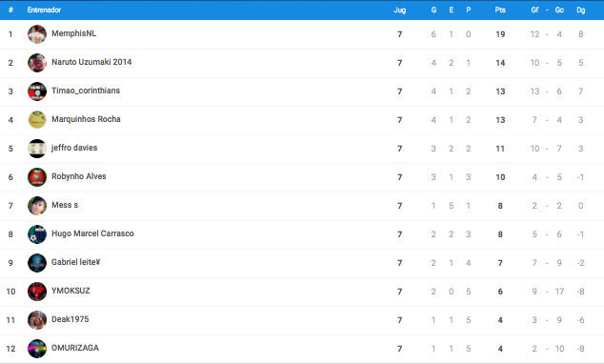This screenshot has height=364, width=604.
Task: Click the Dg column header
Action: pyautogui.click(x=580, y=10)
